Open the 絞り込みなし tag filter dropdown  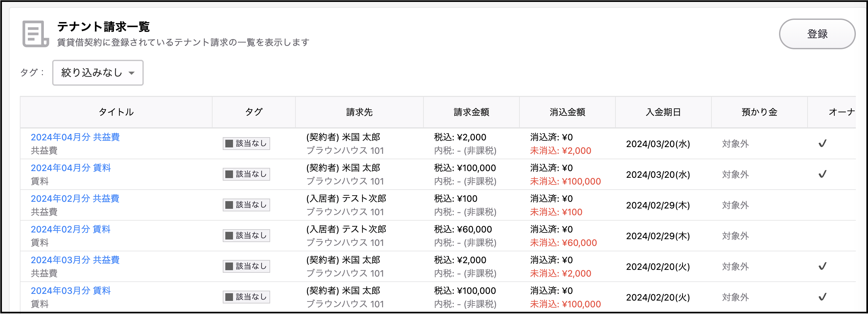[98, 73]
